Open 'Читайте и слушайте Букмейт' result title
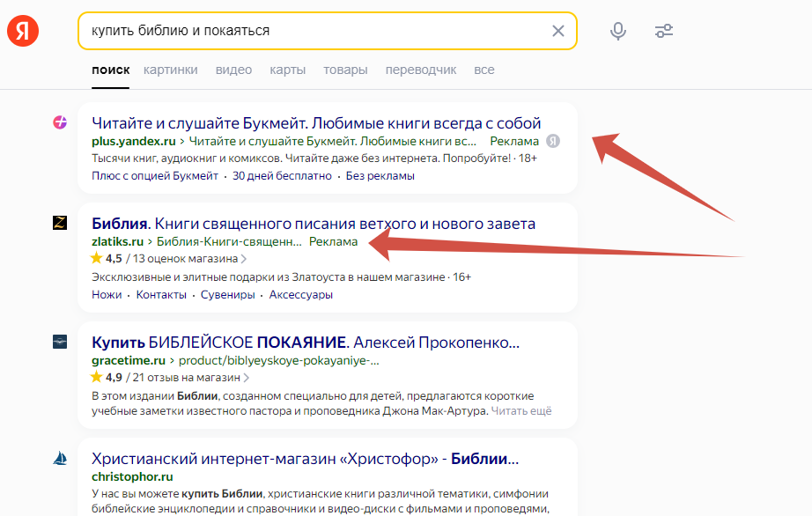The height and width of the screenshot is (516, 812). [x=316, y=123]
